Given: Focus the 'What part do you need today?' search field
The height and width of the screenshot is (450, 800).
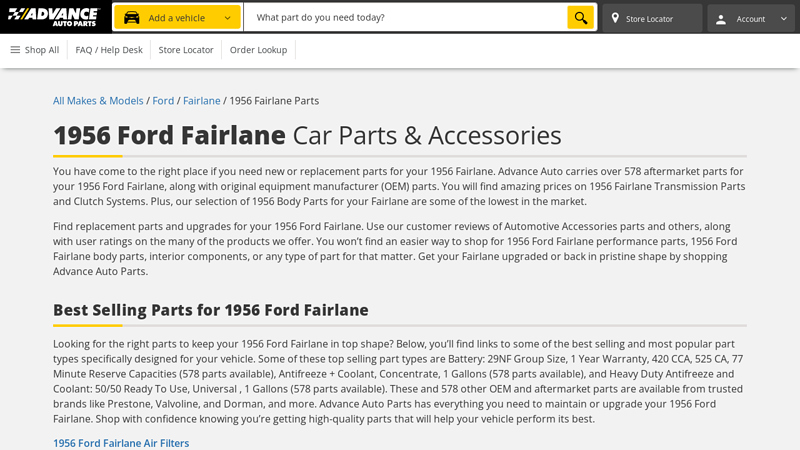Looking at the screenshot, I should [x=406, y=18].
